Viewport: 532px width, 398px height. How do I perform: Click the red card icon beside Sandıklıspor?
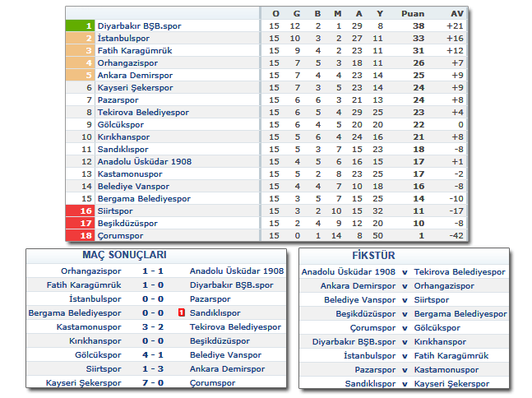(181, 313)
